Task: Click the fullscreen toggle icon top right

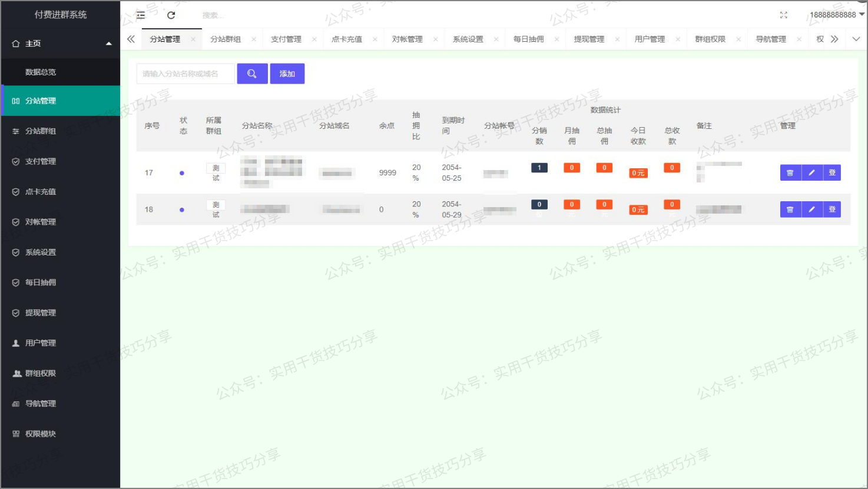Action: [784, 15]
